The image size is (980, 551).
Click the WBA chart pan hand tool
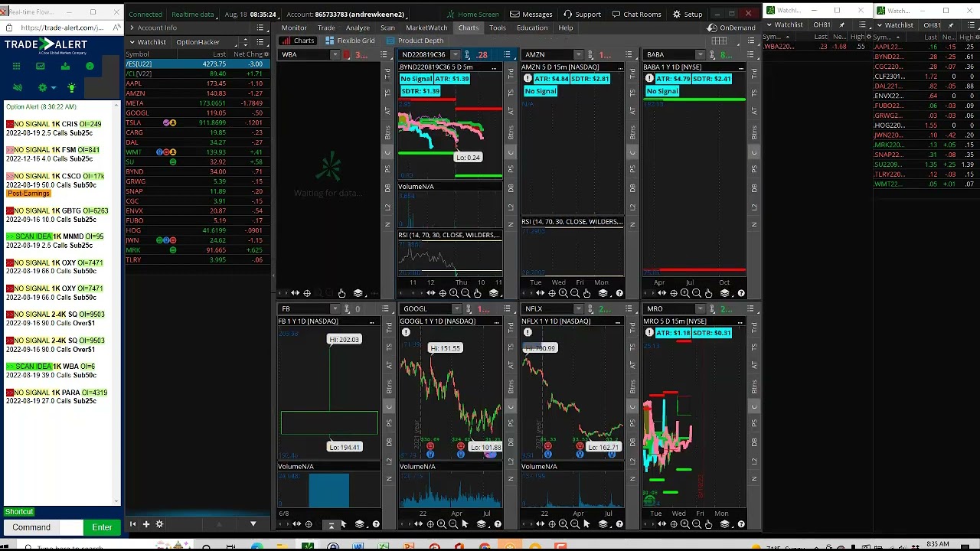[x=342, y=293]
